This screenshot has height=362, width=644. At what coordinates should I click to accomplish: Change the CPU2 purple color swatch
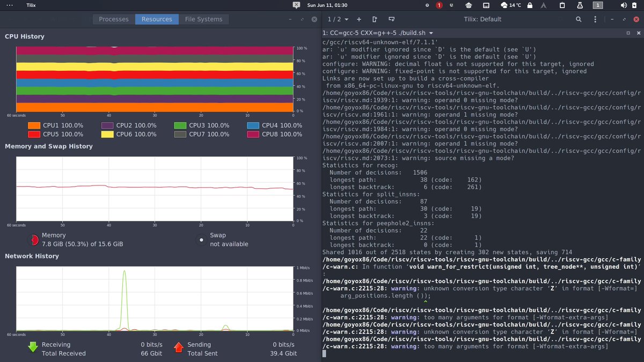(107, 125)
